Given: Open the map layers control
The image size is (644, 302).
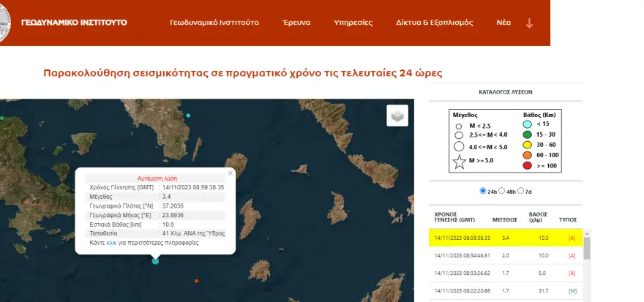Looking at the screenshot, I should coord(397,116).
